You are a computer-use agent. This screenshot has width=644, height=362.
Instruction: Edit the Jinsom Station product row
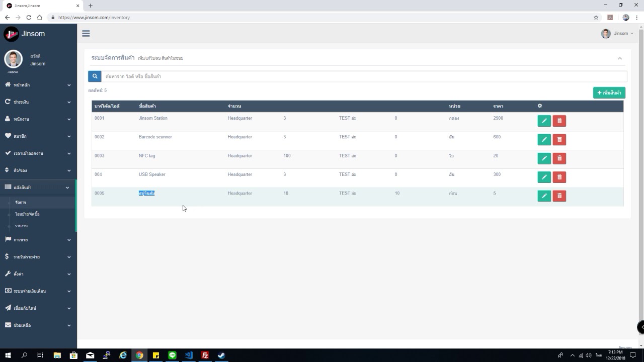[x=544, y=121]
